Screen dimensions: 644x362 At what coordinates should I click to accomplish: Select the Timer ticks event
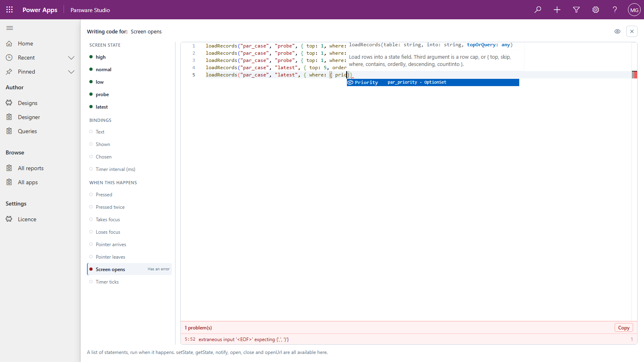pyautogui.click(x=129, y=282)
